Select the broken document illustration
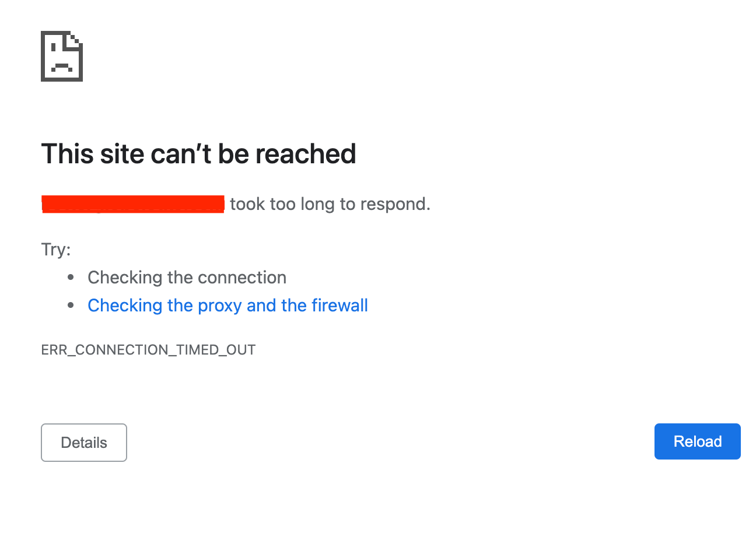Screen dimensions: 756x540 61,56
